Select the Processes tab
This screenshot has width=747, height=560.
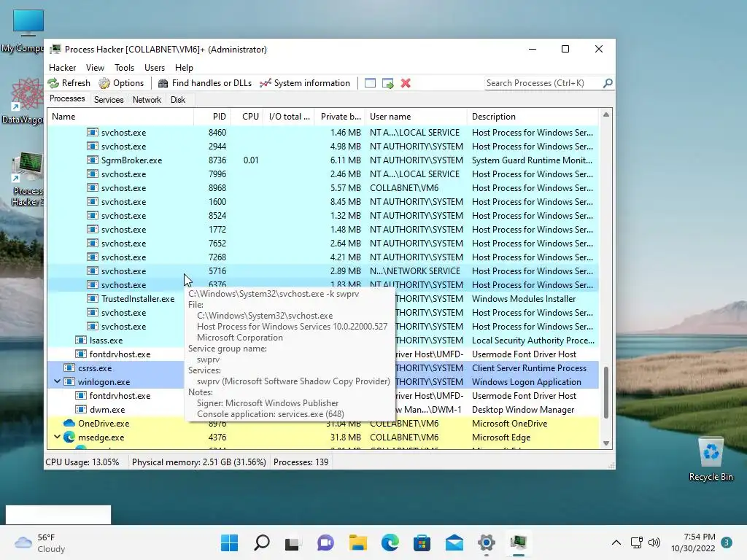[x=67, y=98]
